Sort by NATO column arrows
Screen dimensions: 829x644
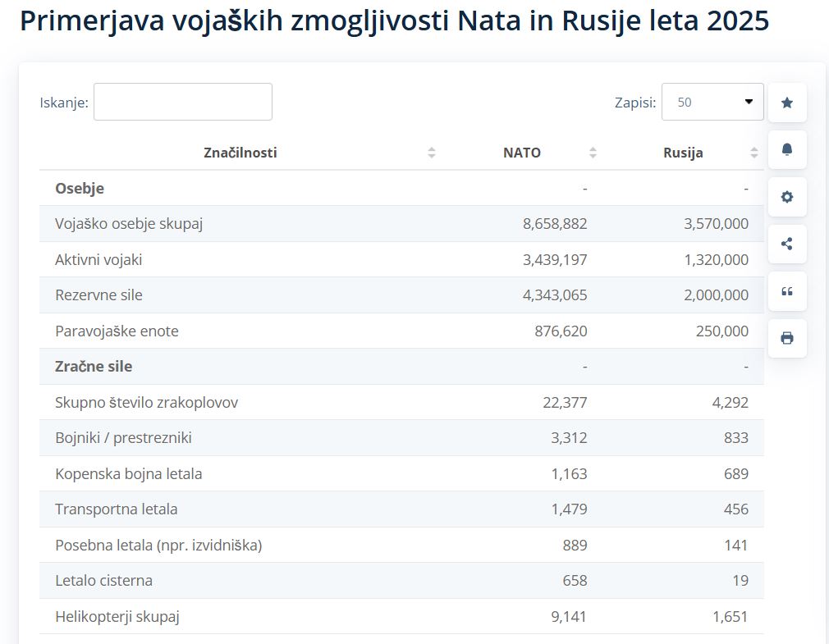pyautogui.click(x=593, y=153)
